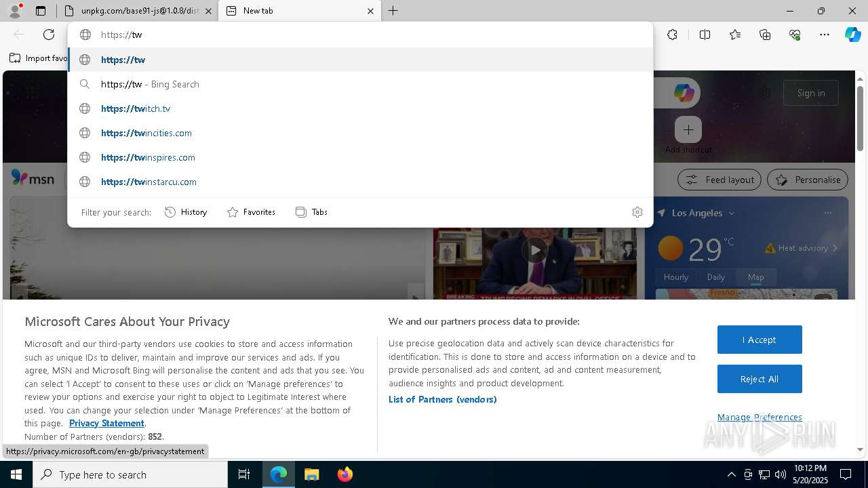Open Feed layout options

coord(719,180)
